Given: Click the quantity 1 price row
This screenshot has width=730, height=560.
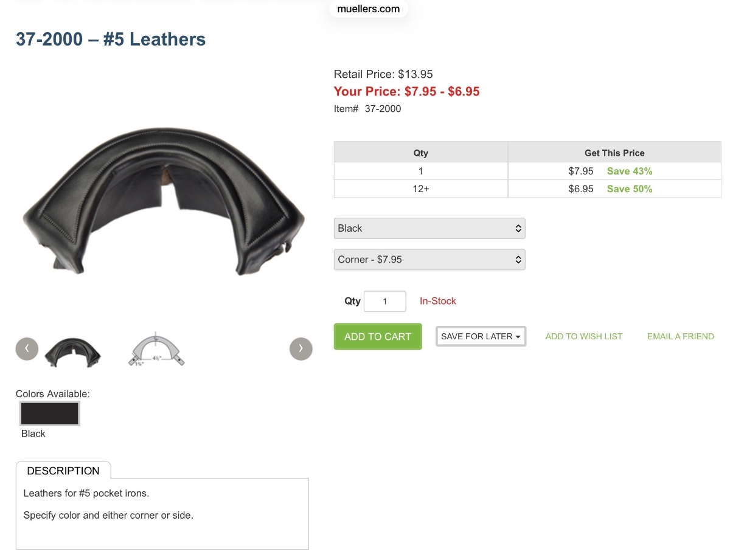Looking at the screenshot, I should (527, 171).
